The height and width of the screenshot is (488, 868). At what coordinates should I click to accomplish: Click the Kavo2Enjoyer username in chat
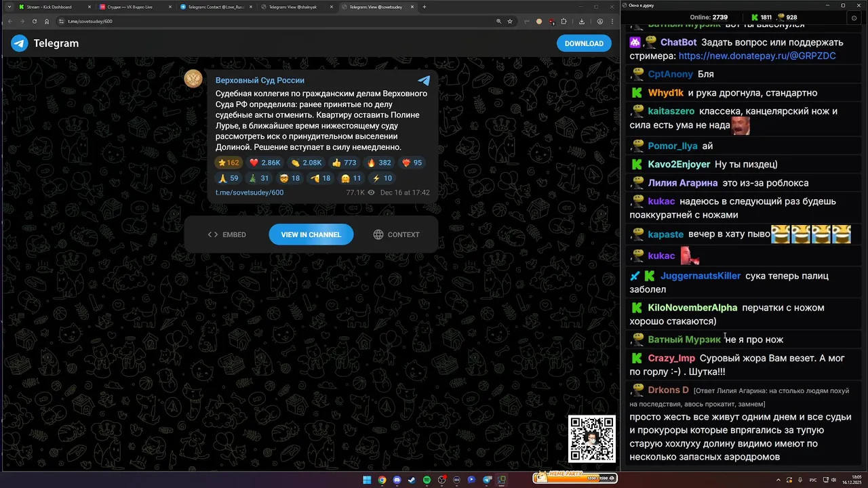point(679,164)
